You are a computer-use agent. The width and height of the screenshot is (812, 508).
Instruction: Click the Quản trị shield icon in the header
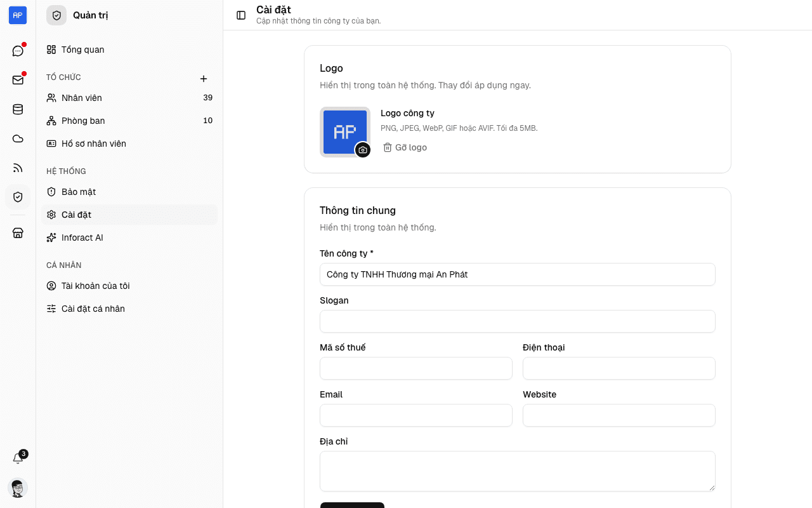tap(56, 15)
